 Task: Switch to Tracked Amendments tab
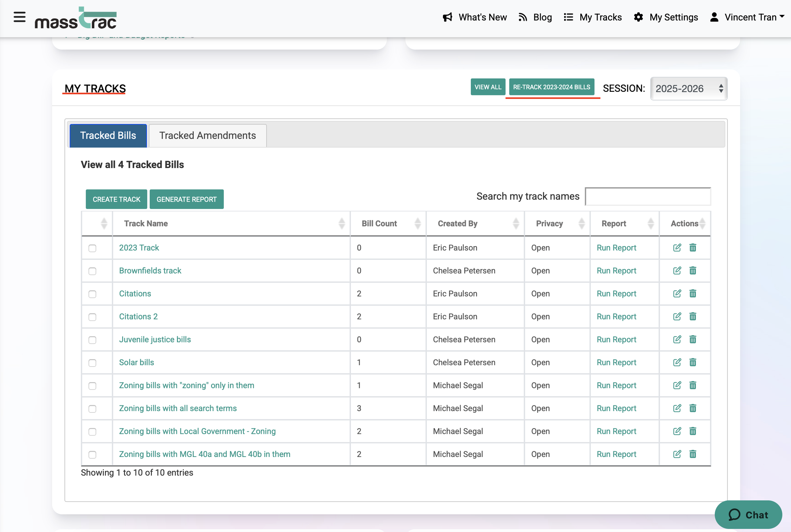click(208, 136)
